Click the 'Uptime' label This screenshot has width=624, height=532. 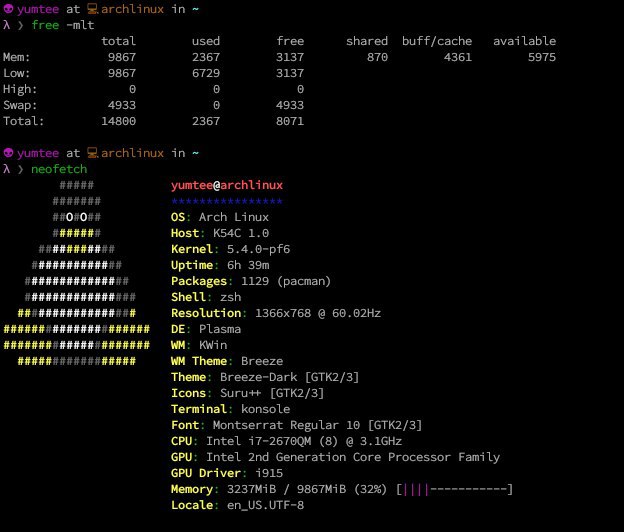(192, 265)
